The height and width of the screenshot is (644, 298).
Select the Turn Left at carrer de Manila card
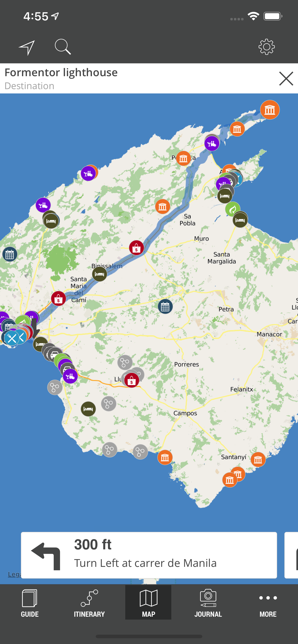pyautogui.click(x=149, y=555)
